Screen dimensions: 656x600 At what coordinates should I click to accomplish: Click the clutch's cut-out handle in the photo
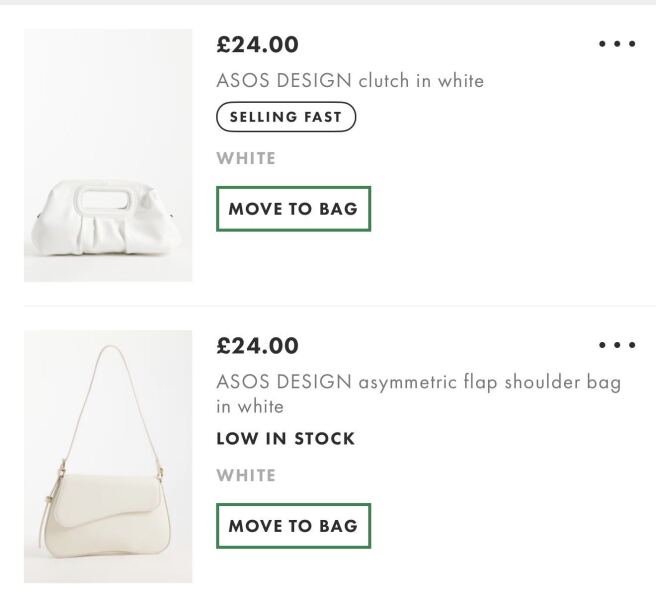pyautogui.click(x=105, y=199)
